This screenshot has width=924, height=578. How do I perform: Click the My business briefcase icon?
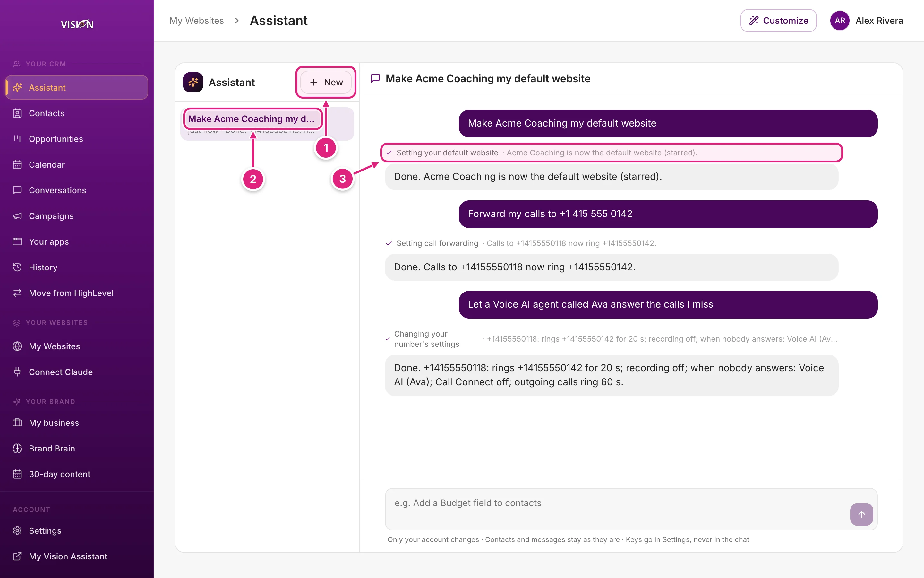coord(17,423)
